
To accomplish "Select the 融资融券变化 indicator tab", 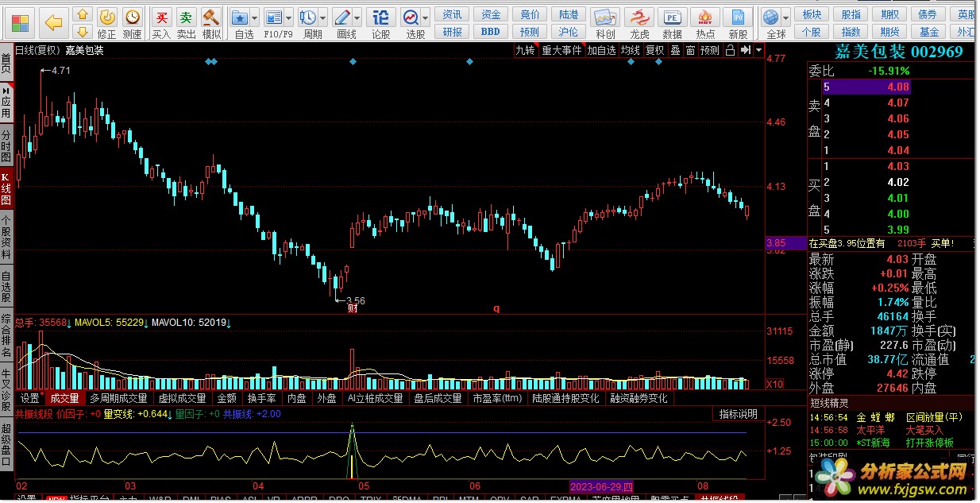I will (639, 398).
